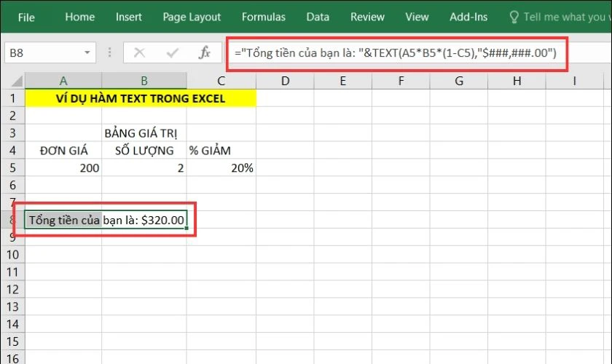Select the quantity cell containing 2
Image resolution: width=612 pixels, height=364 pixels.
click(144, 167)
